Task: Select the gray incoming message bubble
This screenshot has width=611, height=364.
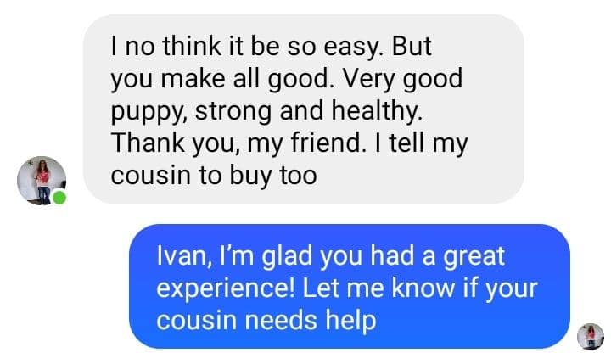Action: pyautogui.click(x=304, y=109)
